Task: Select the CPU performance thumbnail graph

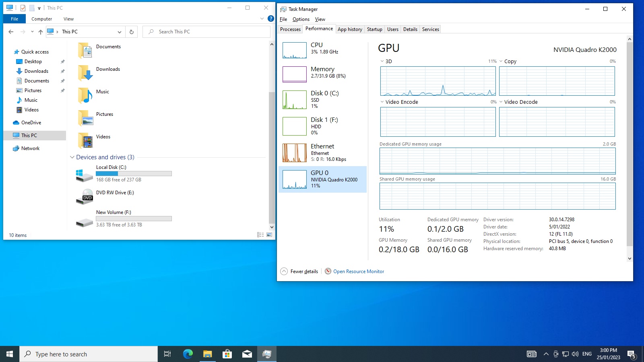Action: point(295,50)
